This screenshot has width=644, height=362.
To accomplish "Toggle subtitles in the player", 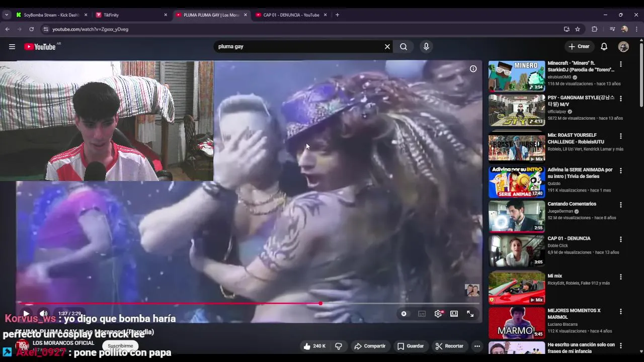I will coord(422,314).
